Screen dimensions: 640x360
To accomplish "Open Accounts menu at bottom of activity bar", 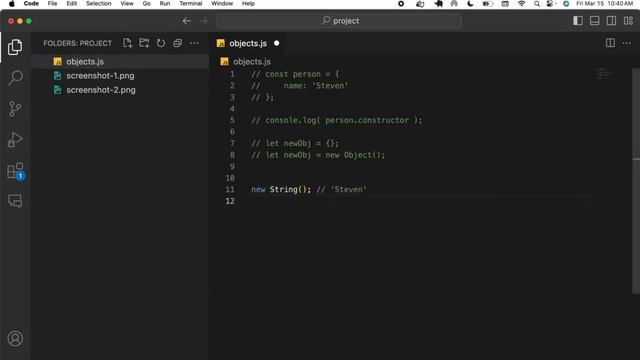I will 15,339.
